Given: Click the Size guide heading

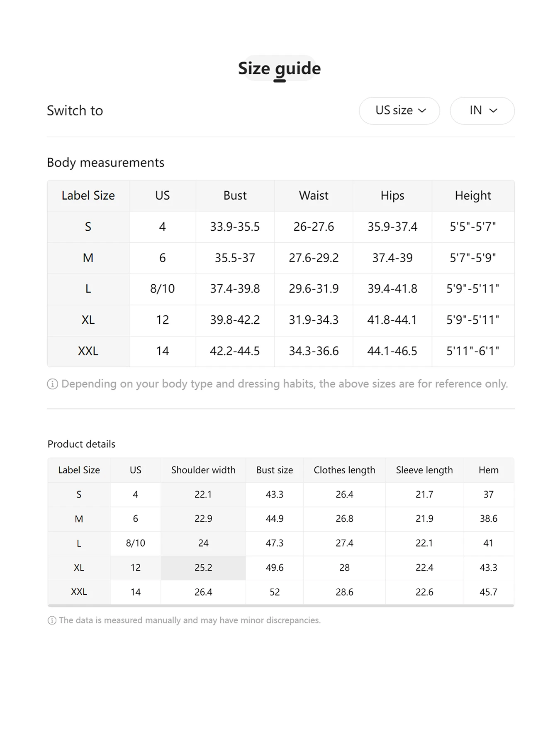Looking at the screenshot, I should click(x=279, y=68).
